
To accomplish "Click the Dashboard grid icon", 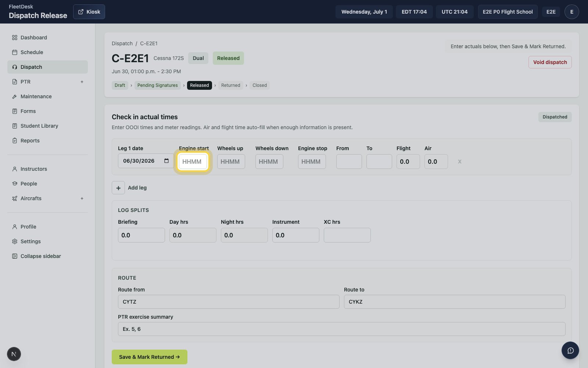I will pos(15,38).
